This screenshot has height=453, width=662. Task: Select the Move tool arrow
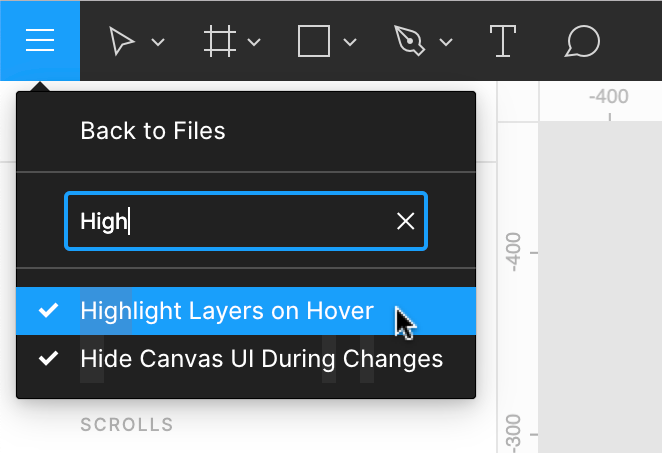tap(122, 41)
